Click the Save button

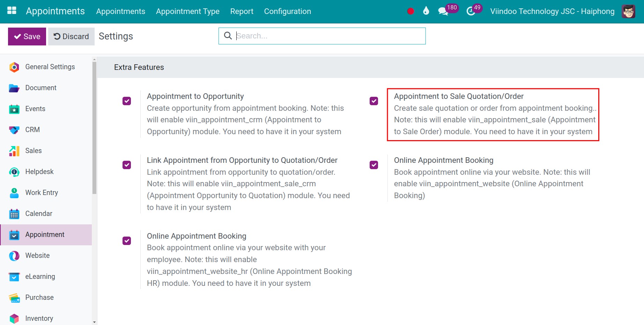click(x=27, y=36)
